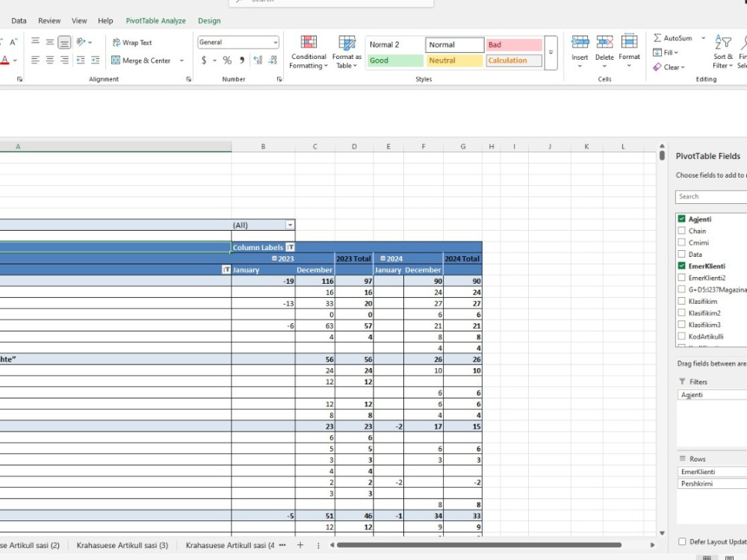Enable Defer Layout Update checkbox
Image resolution: width=747 pixels, height=560 pixels.
[682, 541]
